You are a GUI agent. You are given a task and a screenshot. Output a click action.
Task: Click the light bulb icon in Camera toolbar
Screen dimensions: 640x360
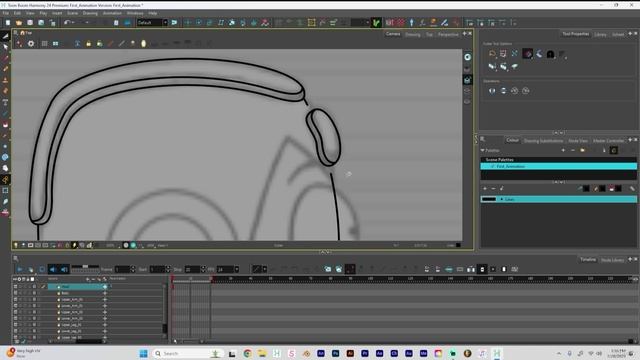(143, 43)
